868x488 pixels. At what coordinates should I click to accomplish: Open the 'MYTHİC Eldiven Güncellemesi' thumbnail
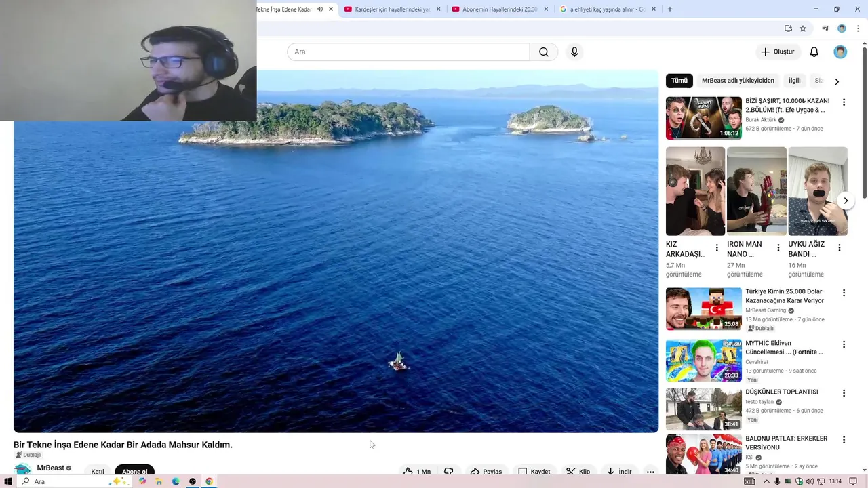click(703, 361)
